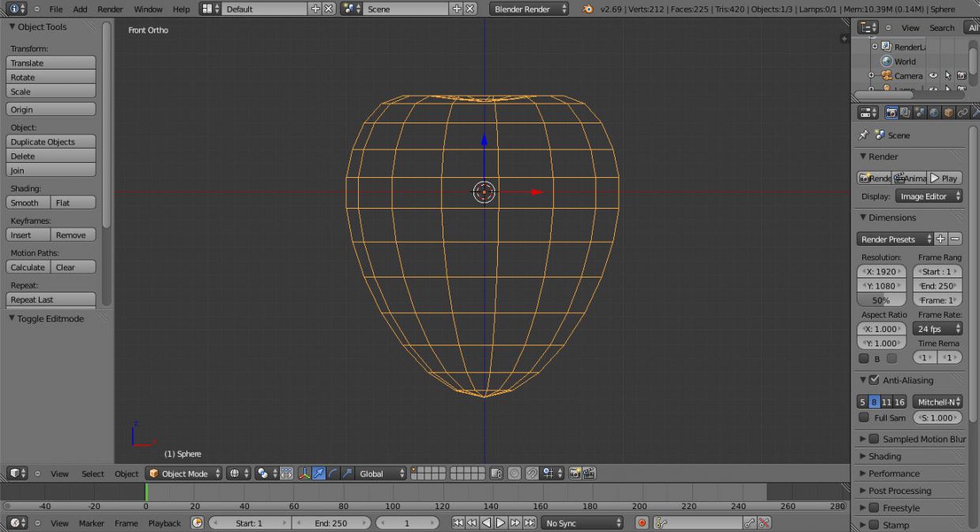Enable the Stamp checkbox
Image resolution: width=980 pixels, height=532 pixels.
pos(874,525)
